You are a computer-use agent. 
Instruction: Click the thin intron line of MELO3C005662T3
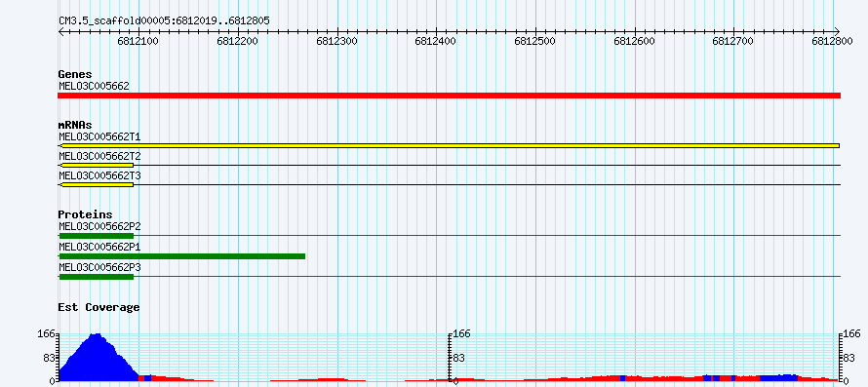[x=487, y=184]
